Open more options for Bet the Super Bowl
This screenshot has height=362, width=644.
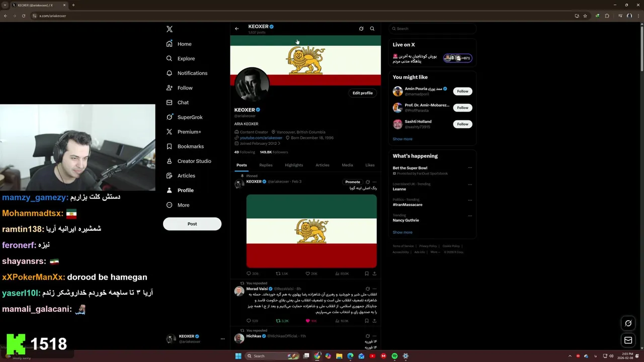[x=470, y=168]
